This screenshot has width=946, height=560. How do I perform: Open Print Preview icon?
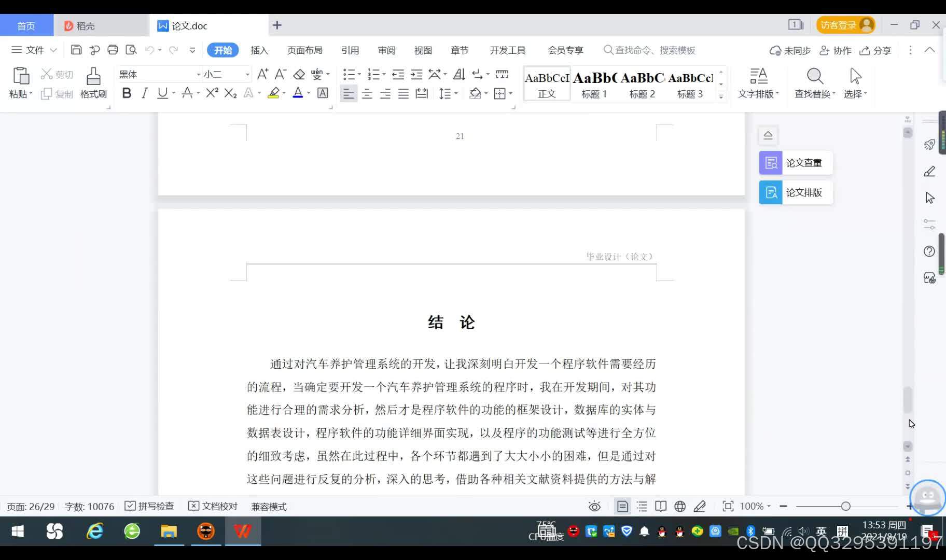click(x=131, y=50)
